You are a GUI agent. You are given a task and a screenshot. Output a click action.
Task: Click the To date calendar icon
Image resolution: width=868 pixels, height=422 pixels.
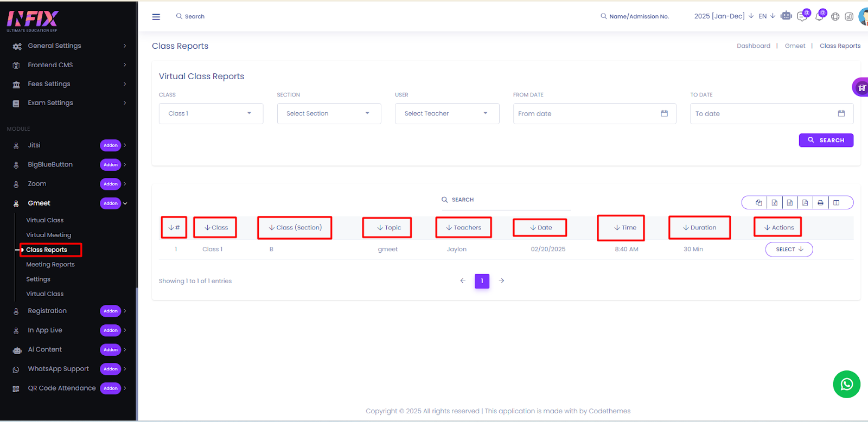(841, 113)
